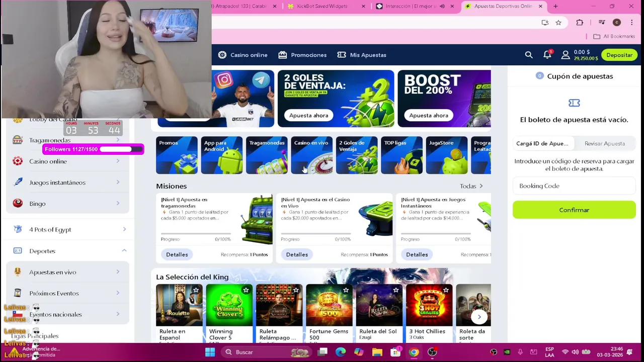Click the Windows Start button
Viewport: 644px width, 362px height.
pyautogui.click(x=210, y=352)
